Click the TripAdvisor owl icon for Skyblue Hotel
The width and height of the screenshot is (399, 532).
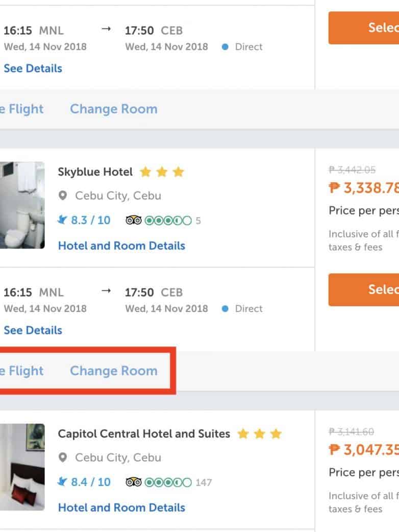pos(133,221)
